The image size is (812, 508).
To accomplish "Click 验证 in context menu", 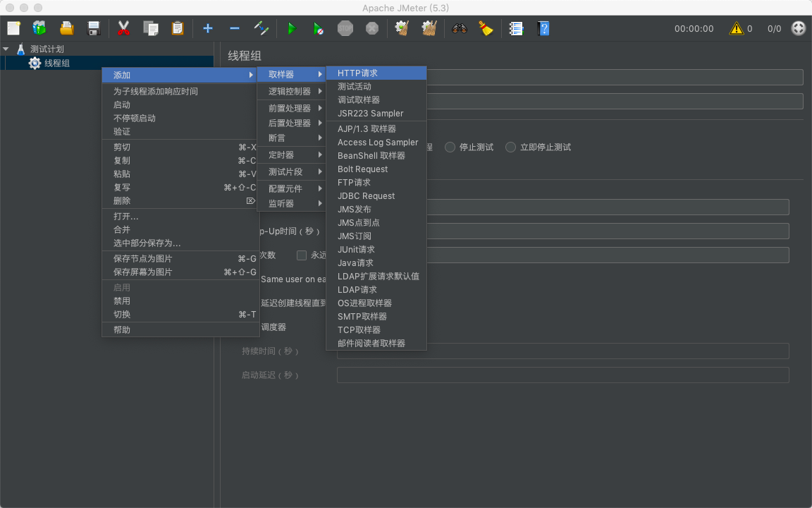I will (x=180, y=132).
